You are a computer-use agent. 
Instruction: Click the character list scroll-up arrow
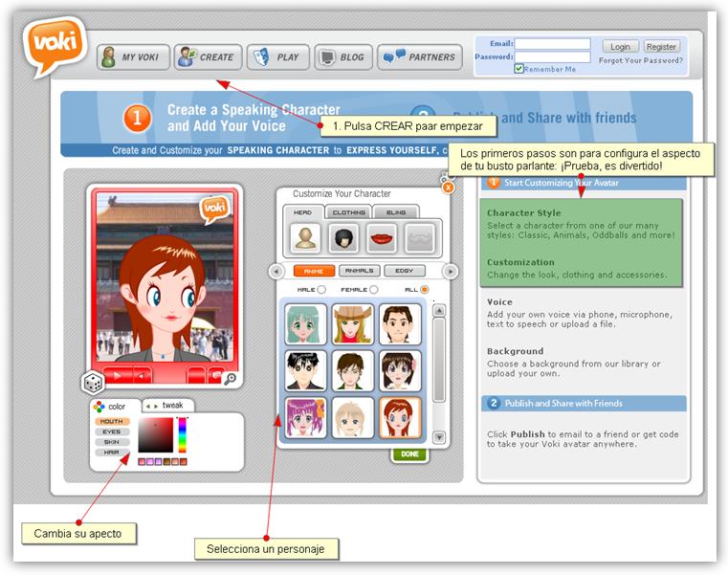(439, 310)
